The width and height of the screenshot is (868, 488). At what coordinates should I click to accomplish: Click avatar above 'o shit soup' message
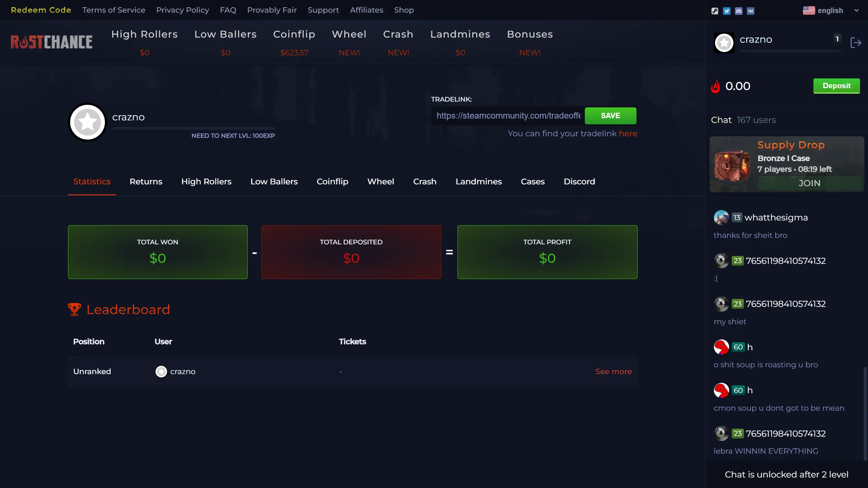pyautogui.click(x=721, y=347)
